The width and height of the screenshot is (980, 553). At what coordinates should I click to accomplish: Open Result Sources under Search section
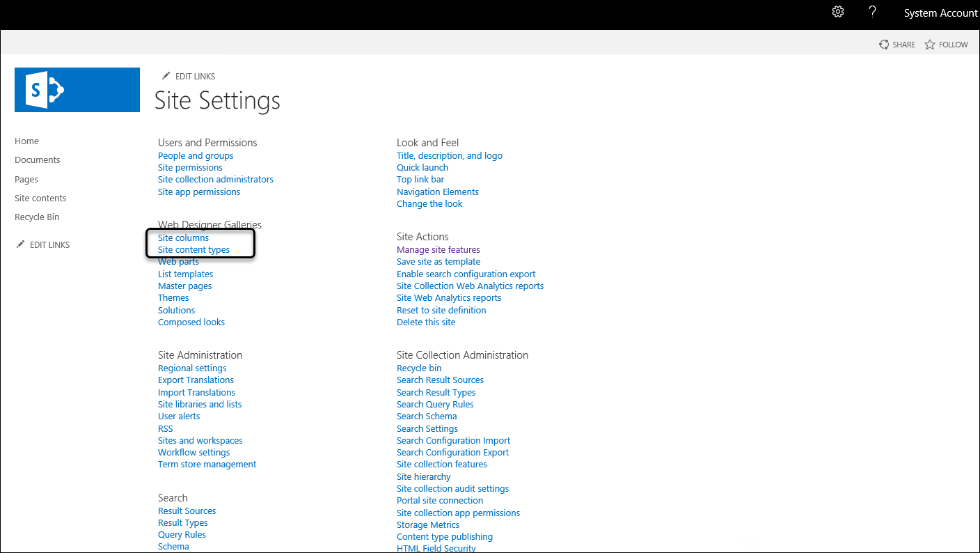(x=187, y=511)
